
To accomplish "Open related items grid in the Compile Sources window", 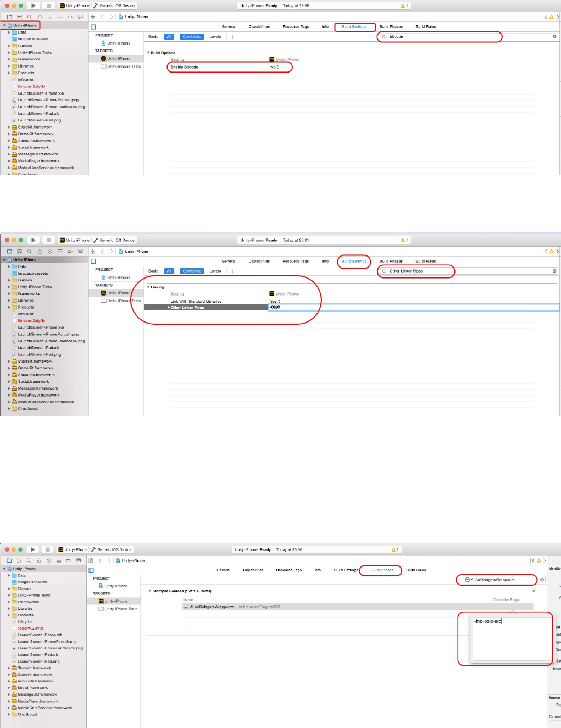I will [91, 560].
